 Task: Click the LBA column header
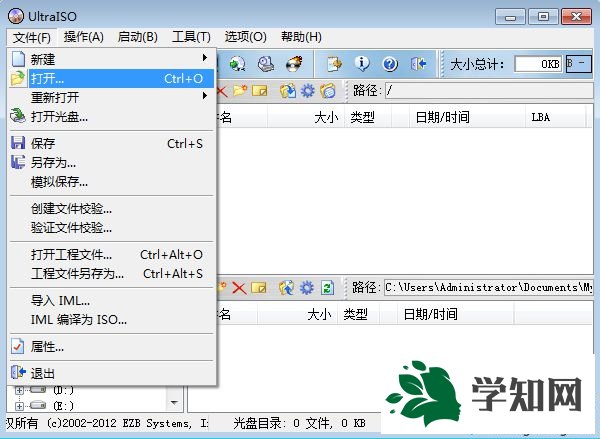tap(556, 117)
